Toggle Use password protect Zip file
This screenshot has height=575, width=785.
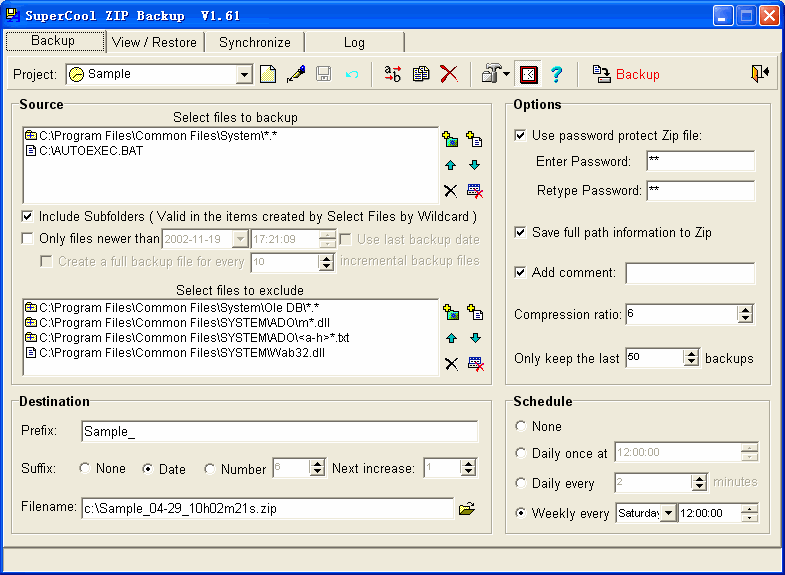(521, 136)
